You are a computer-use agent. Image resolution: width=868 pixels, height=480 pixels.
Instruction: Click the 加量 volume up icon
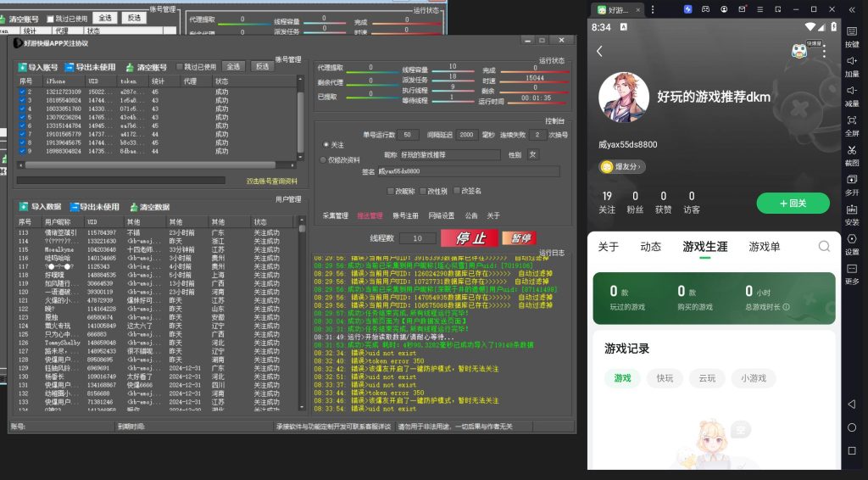coord(852,62)
